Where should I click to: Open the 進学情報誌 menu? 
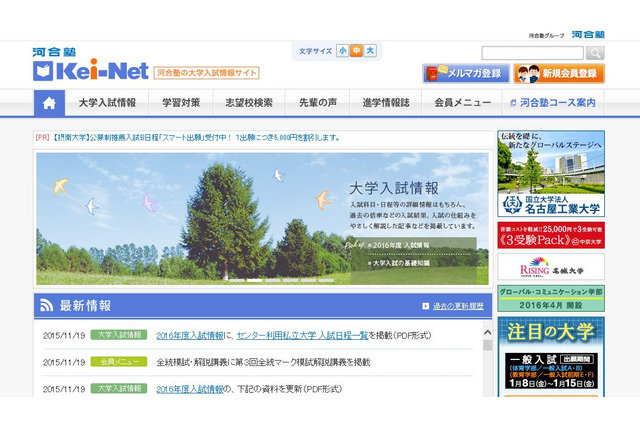click(x=386, y=103)
